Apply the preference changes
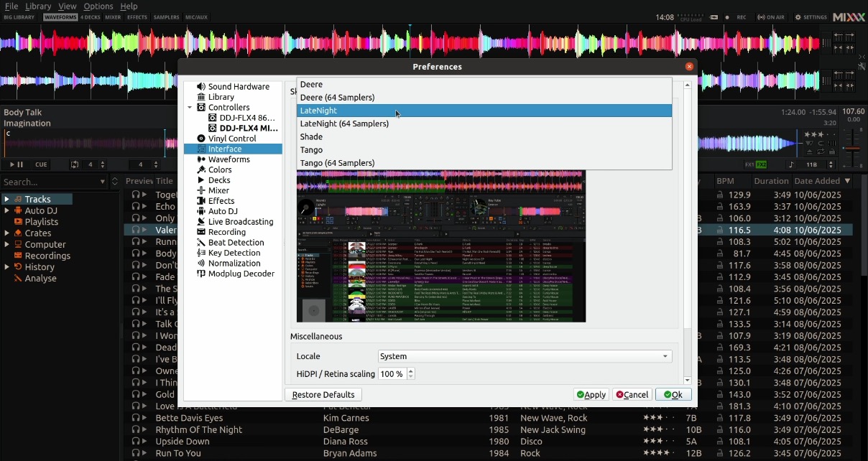 click(x=591, y=394)
